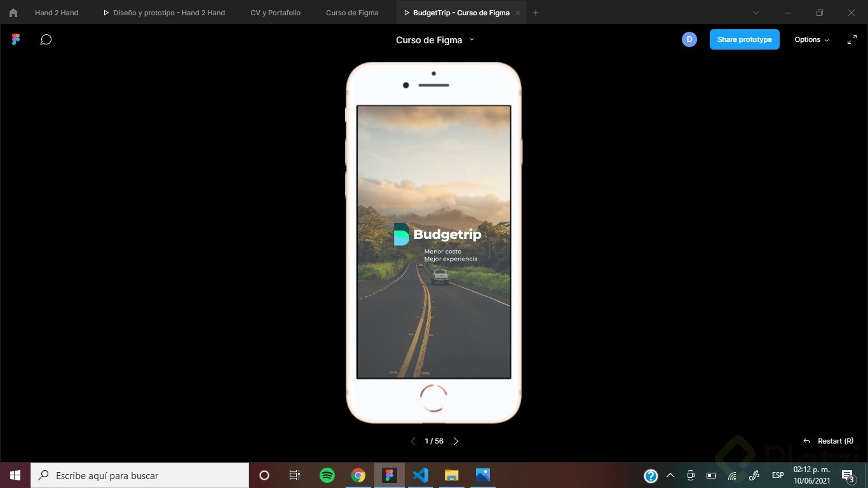Go to next frame arrow
The height and width of the screenshot is (488, 868).
(456, 441)
